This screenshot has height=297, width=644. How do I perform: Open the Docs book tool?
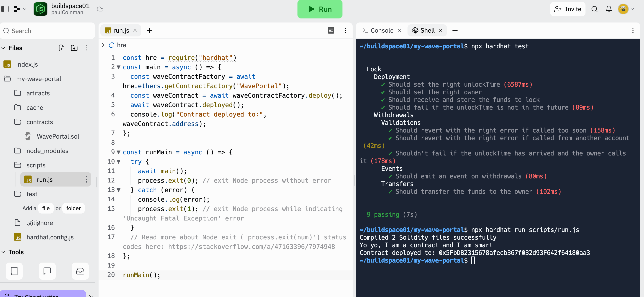(14, 271)
